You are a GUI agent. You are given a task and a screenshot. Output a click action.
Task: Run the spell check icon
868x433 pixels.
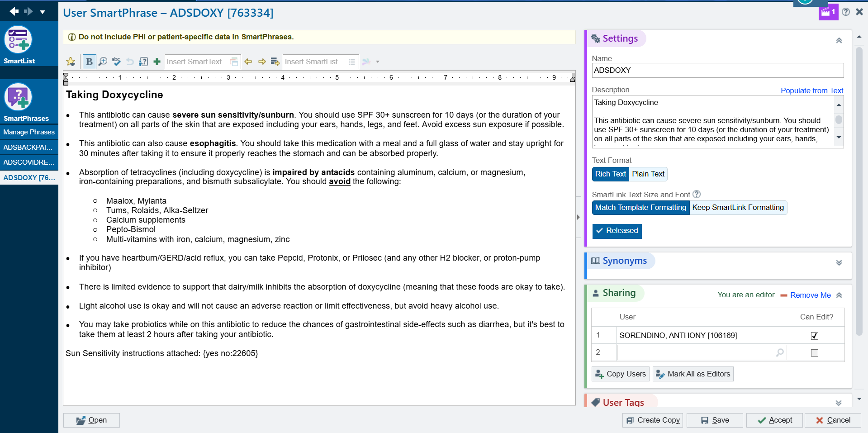point(116,62)
